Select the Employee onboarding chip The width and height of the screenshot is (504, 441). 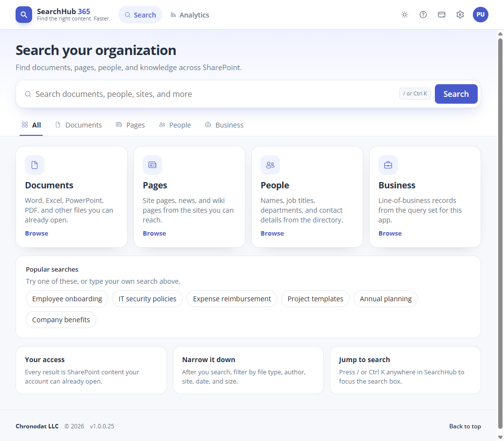click(x=67, y=299)
